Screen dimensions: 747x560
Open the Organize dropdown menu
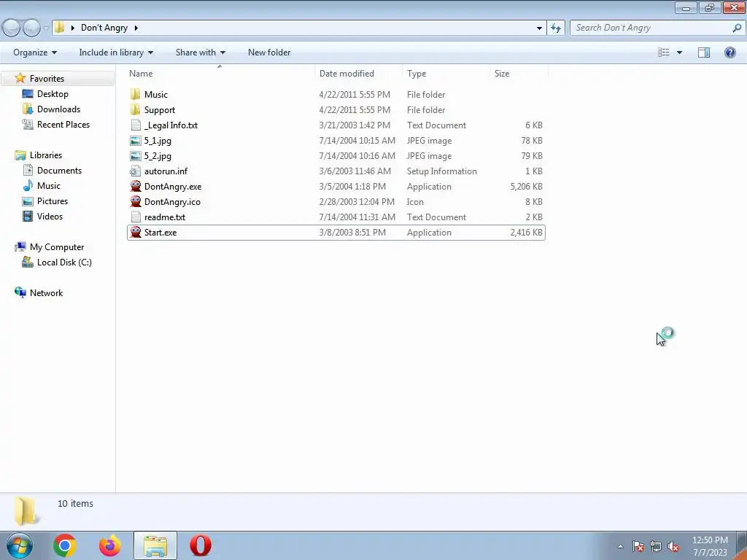click(x=35, y=52)
